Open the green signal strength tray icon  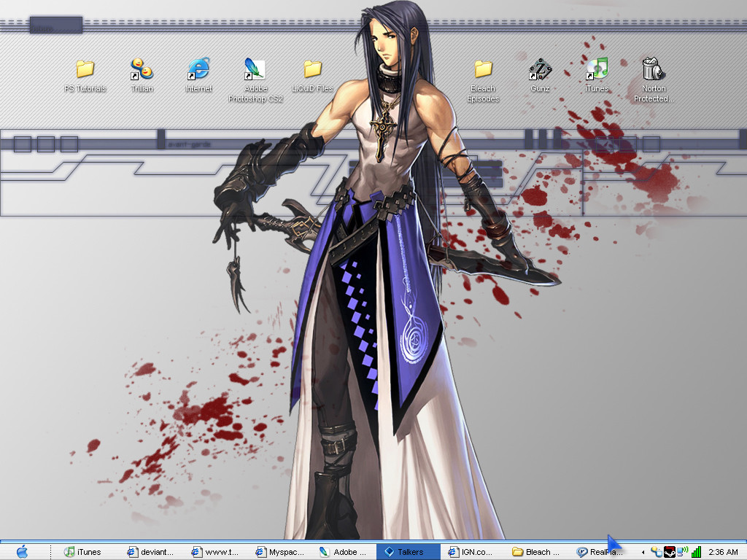696,552
